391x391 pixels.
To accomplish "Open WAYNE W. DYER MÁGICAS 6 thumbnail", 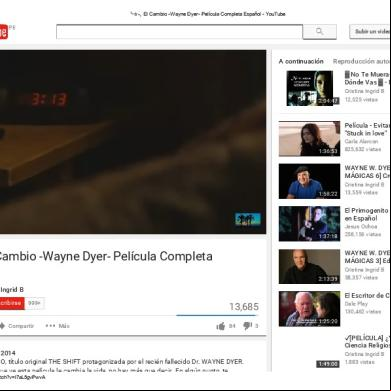I will click(309, 181).
